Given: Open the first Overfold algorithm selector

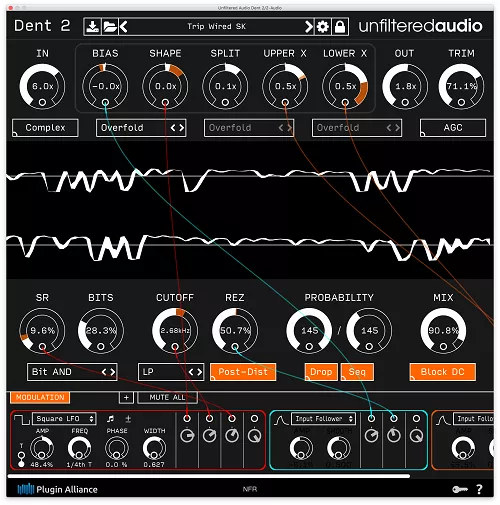Looking at the screenshot, I should coord(141,128).
